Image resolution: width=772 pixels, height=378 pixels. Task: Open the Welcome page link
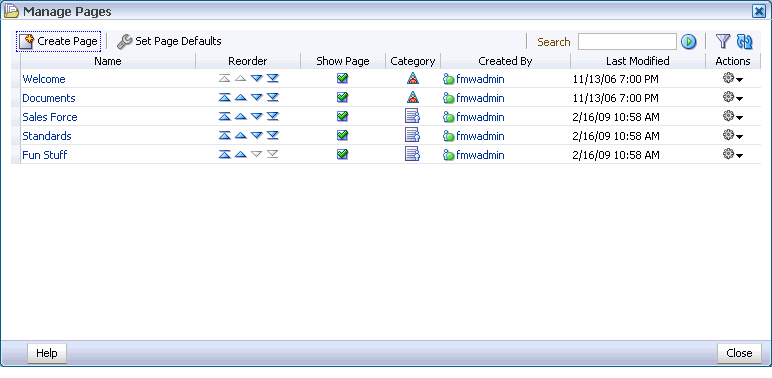44,79
